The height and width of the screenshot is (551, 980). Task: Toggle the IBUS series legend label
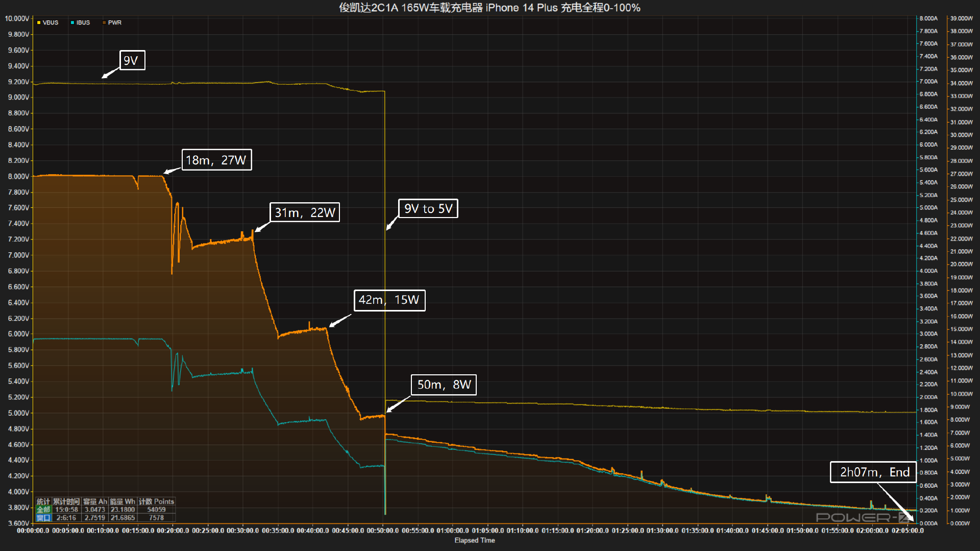(x=83, y=23)
